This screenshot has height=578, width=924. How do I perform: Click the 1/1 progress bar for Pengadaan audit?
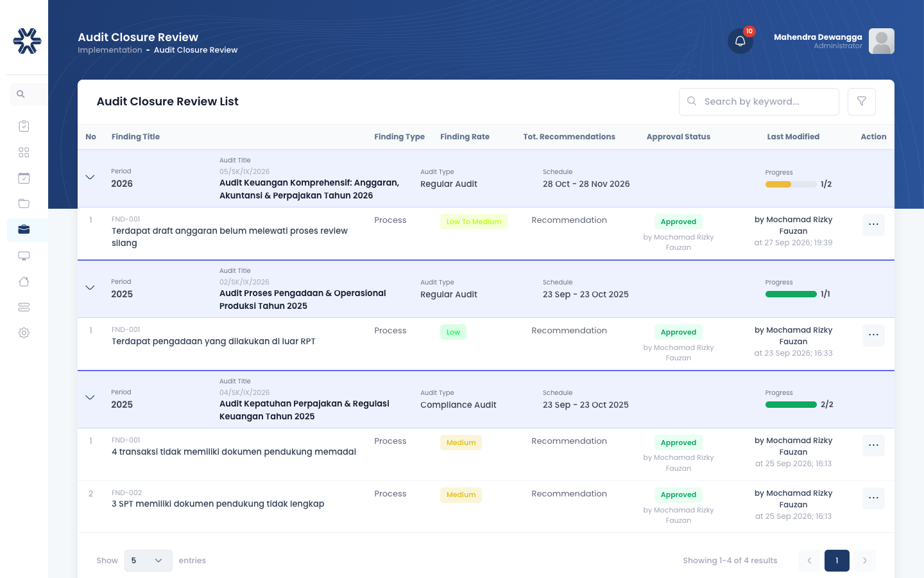pyautogui.click(x=791, y=294)
